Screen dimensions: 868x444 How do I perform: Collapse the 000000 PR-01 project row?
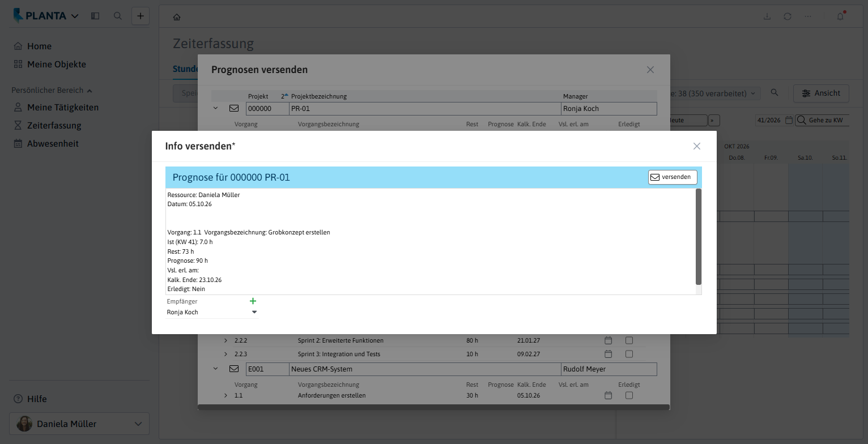pyautogui.click(x=215, y=108)
